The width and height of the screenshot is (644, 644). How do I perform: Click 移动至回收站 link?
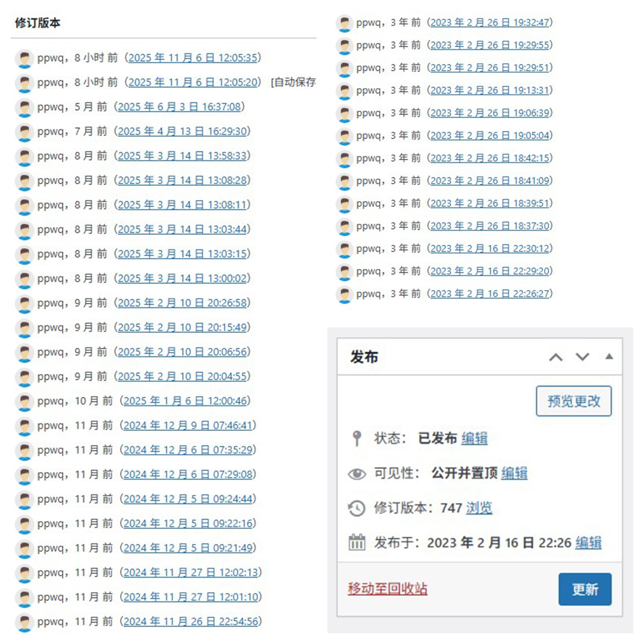click(x=387, y=589)
